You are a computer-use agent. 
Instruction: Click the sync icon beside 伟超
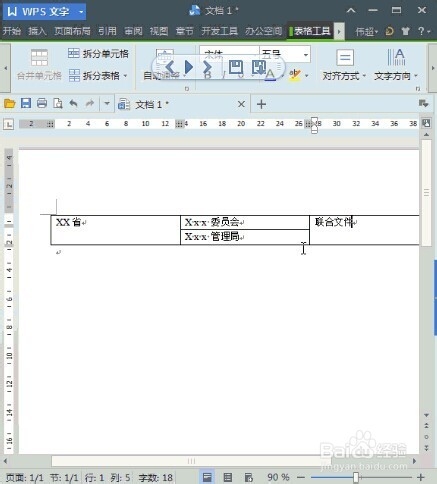(389, 31)
